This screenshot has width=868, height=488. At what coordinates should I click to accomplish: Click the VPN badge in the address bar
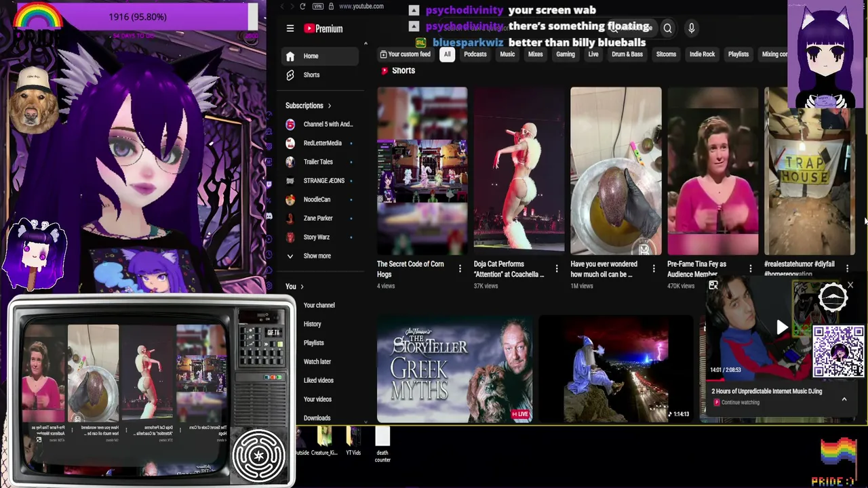(317, 6)
